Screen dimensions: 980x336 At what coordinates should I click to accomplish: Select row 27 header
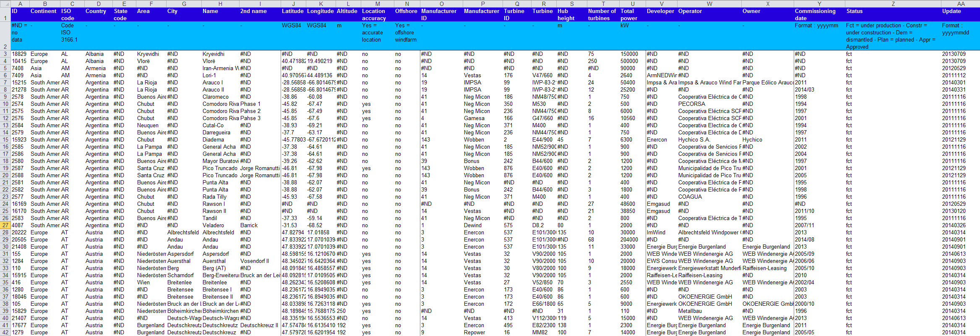(x=5, y=225)
